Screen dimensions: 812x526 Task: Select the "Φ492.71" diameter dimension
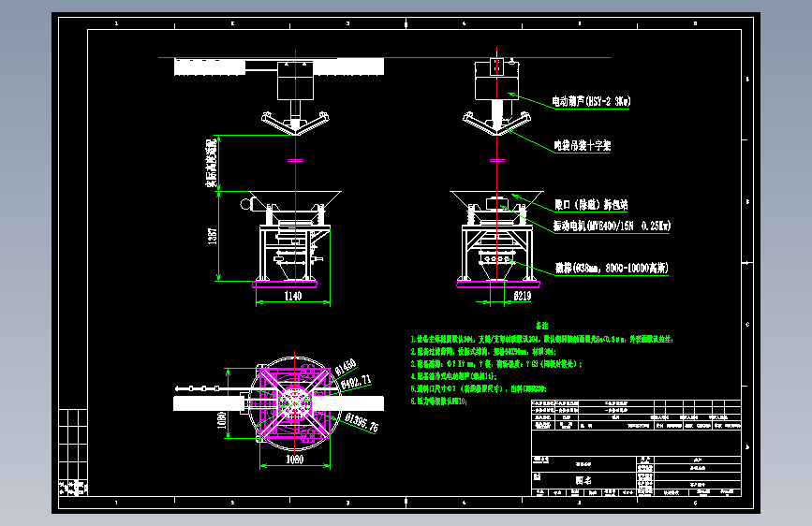click(x=356, y=382)
